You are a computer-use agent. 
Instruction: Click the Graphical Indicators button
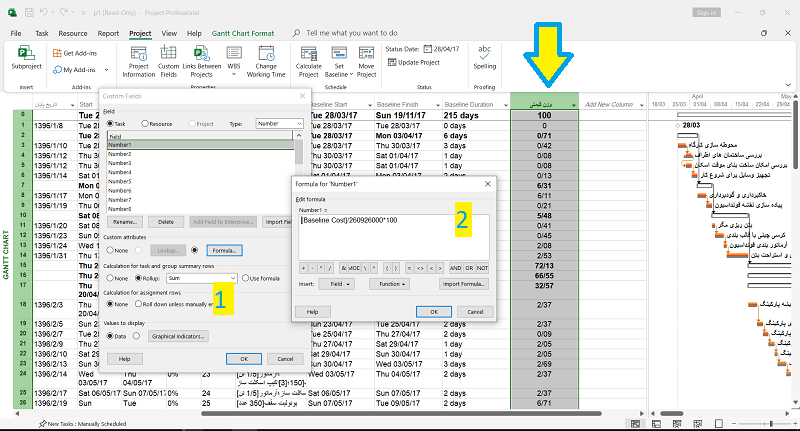pyautogui.click(x=177, y=336)
